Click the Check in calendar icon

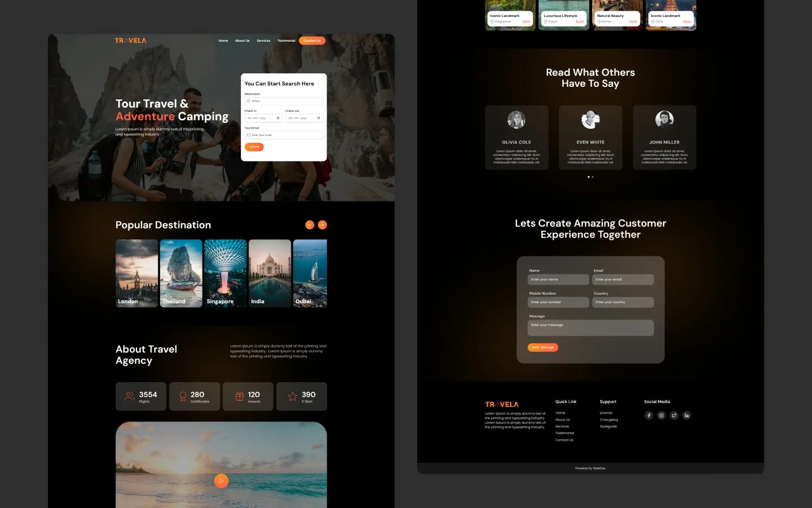[278, 119]
